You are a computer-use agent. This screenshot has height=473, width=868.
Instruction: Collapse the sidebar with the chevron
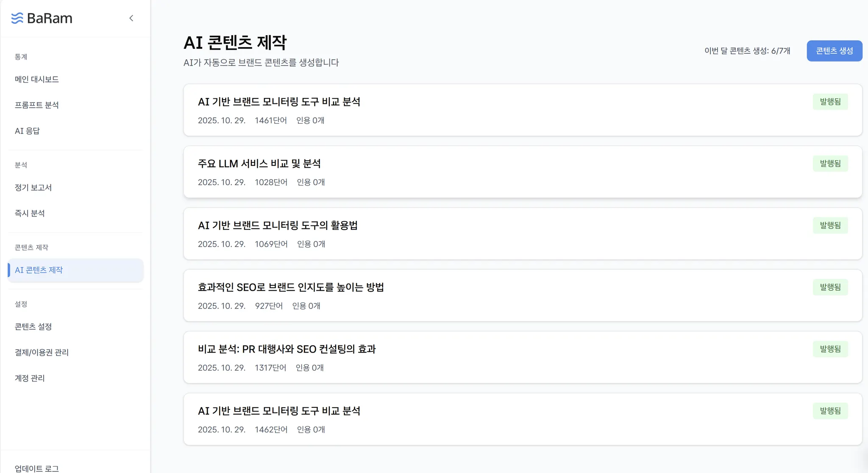tap(131, 18)
